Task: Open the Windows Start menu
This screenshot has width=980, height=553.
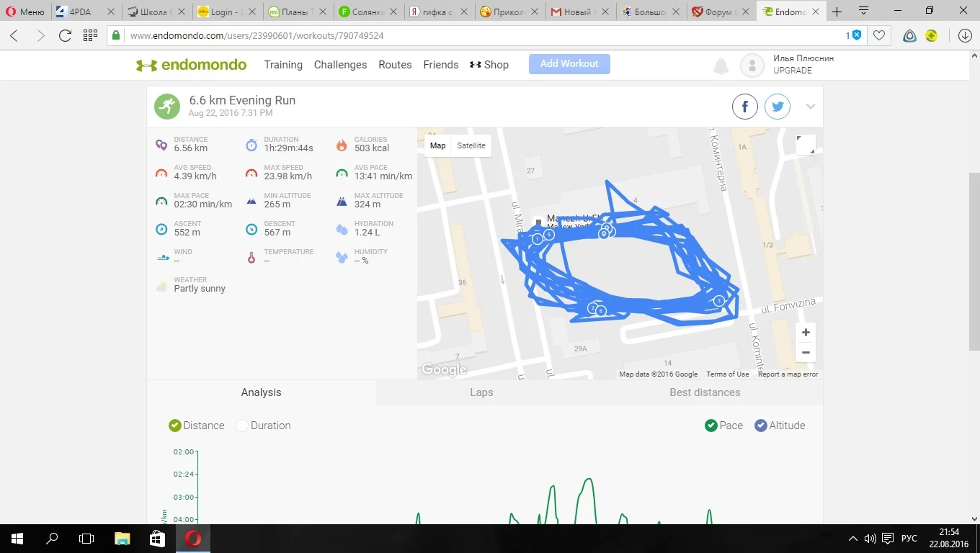Action: tap(17, 539)
